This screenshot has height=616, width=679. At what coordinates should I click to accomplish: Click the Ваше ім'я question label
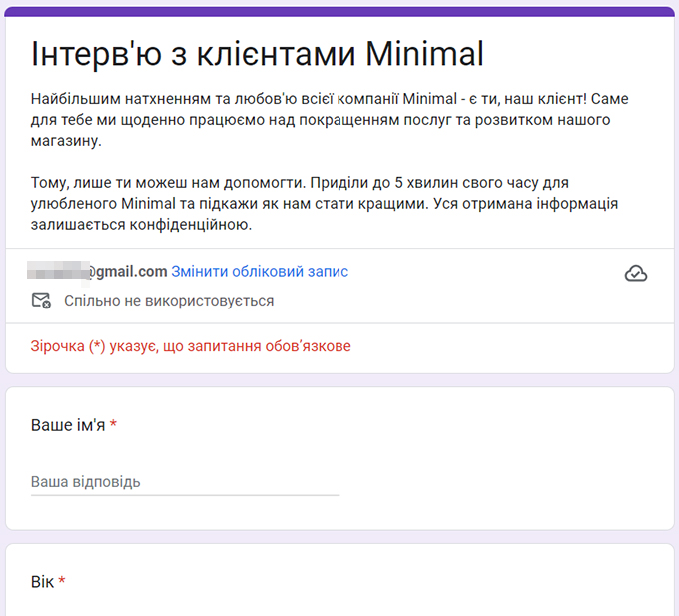click(68, 425)
